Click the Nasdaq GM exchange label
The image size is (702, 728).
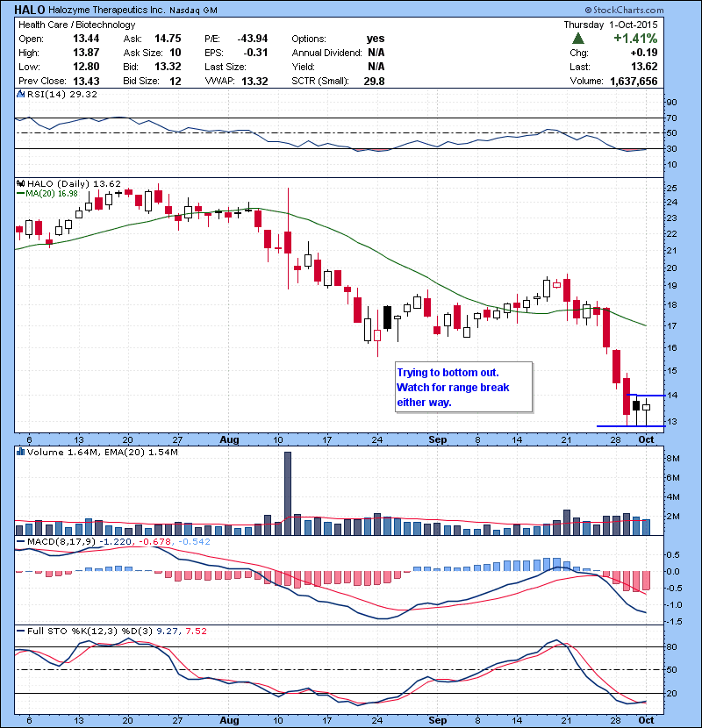(x=193, y=11)
